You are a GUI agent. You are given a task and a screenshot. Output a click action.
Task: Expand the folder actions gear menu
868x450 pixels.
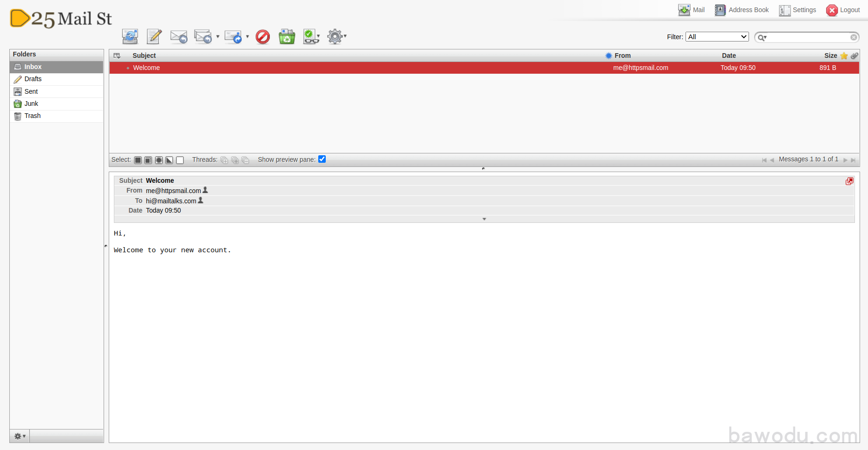coord(20,436)
